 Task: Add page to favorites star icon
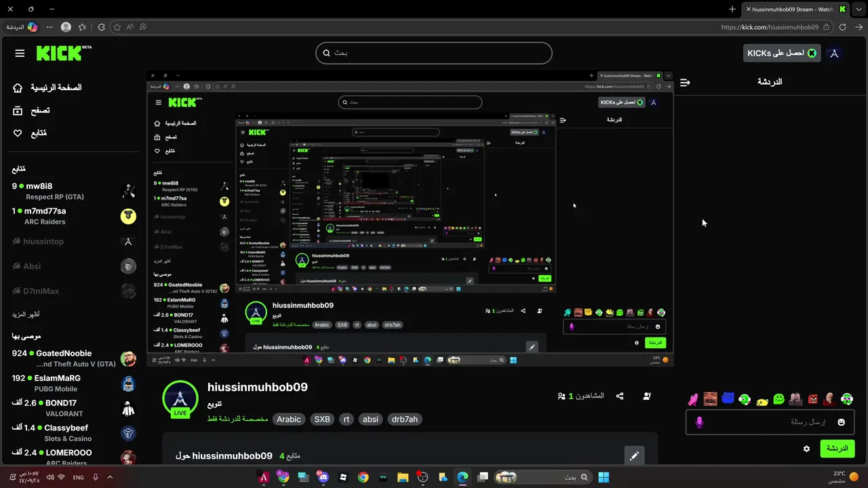[x=116, y=27]
